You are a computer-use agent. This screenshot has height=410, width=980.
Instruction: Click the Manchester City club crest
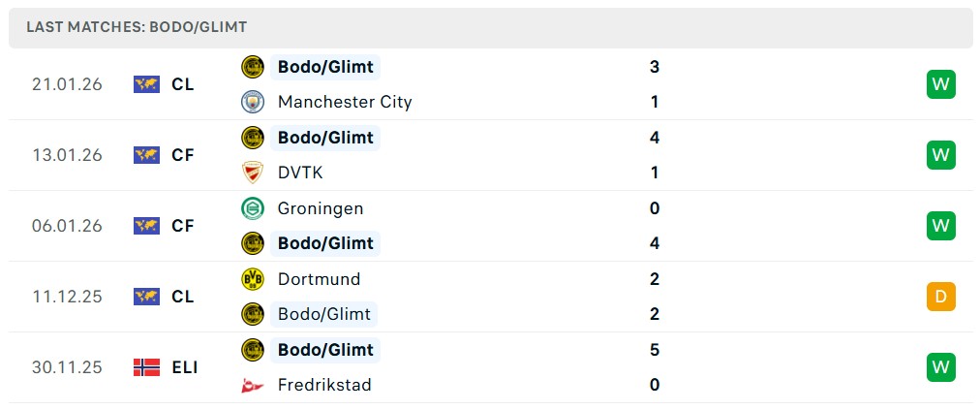tap(252, 102)
